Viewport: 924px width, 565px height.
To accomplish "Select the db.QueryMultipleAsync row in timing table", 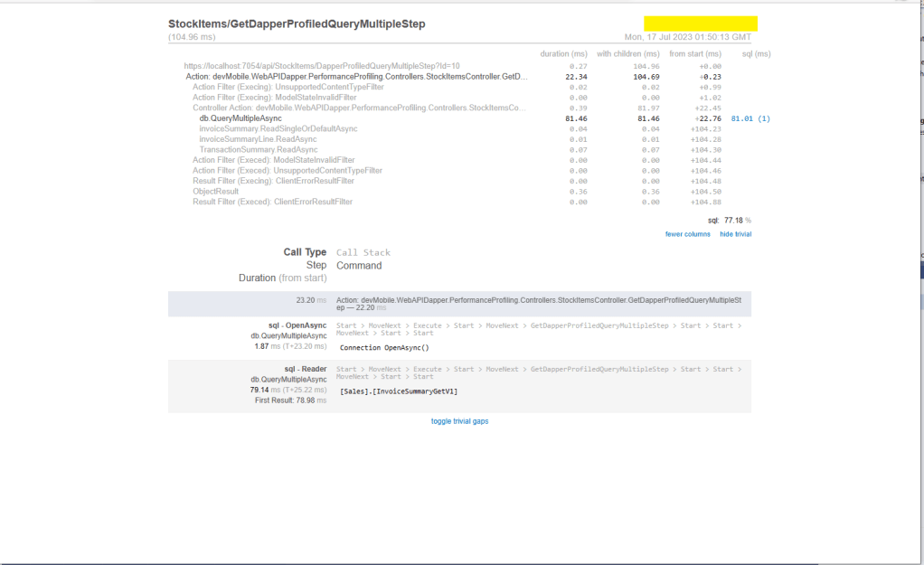I will click(240, 118).
